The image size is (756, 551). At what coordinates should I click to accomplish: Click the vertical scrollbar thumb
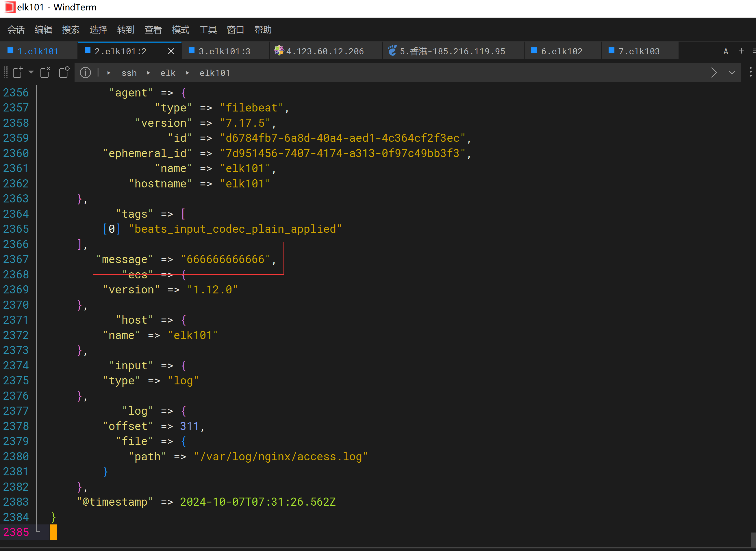pyautogui.click(x=753, y=539)
